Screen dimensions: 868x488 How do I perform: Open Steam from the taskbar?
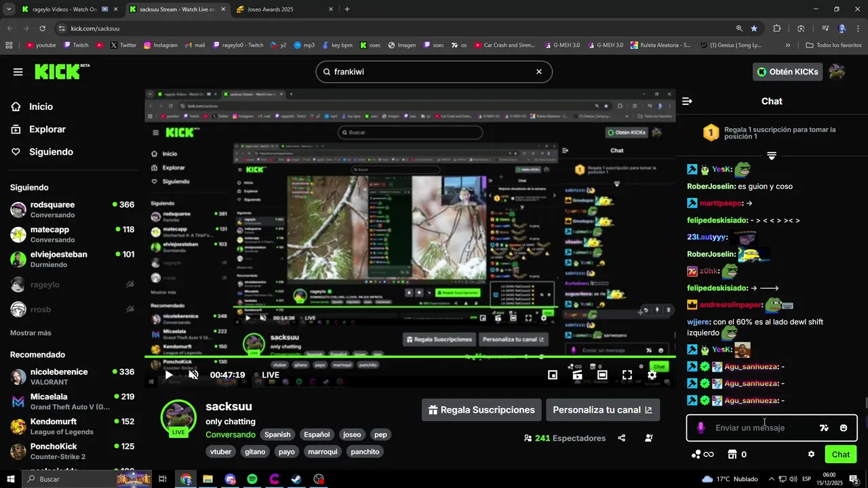297,479
